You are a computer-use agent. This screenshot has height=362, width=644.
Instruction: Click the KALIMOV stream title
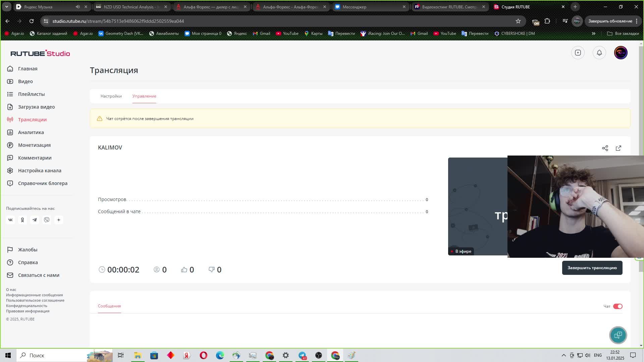click(110, 148)
